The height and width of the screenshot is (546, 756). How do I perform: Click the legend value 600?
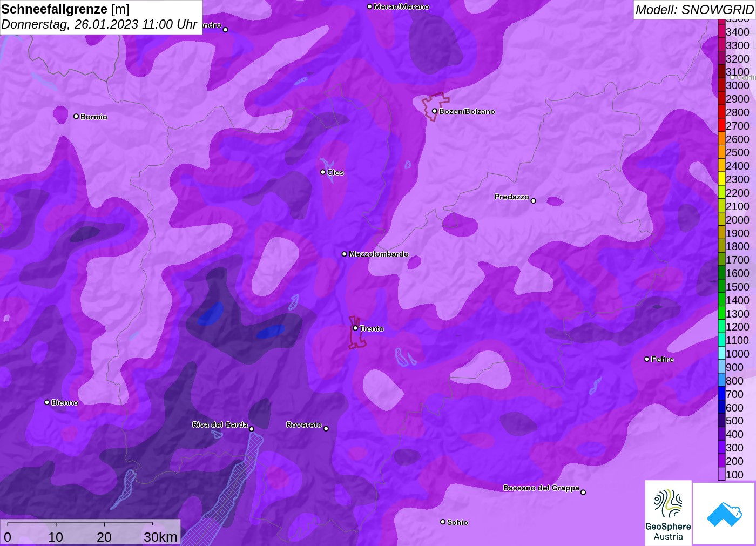tap(734, 407)
